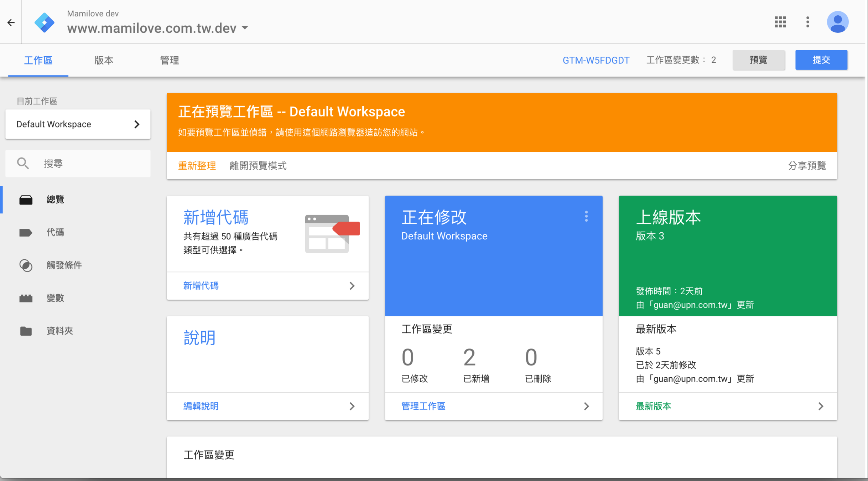Image resolution: width=868 pixels, height=481 pixels.
Task: Open 觸發條件 (Triggers) in the sidebar
Action: coord(64,265)
